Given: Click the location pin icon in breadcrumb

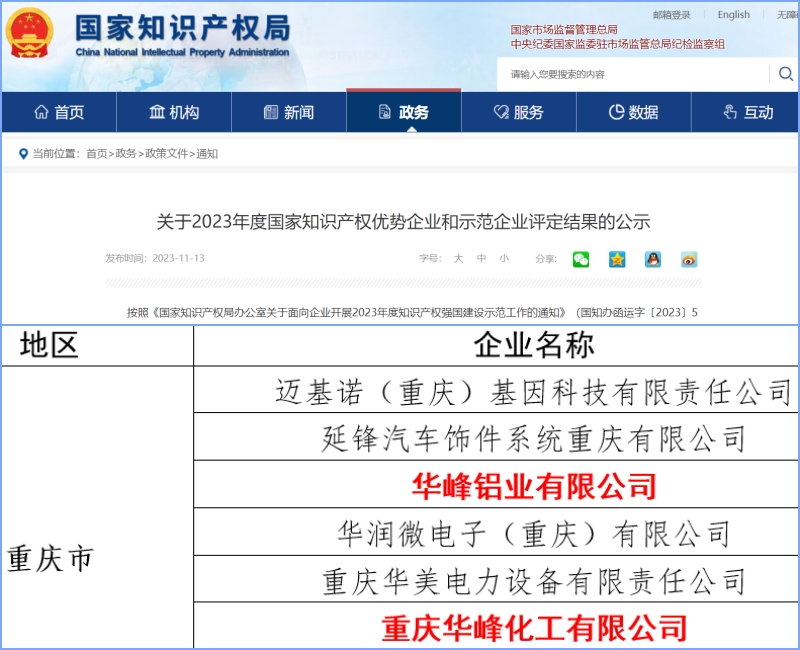Looking at the screenshot, I should pyautogui.click(x=23, y=154).
